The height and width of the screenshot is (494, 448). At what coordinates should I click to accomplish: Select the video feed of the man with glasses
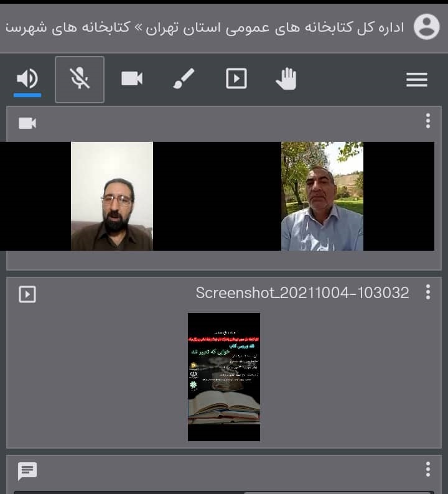tap(112, 196)
